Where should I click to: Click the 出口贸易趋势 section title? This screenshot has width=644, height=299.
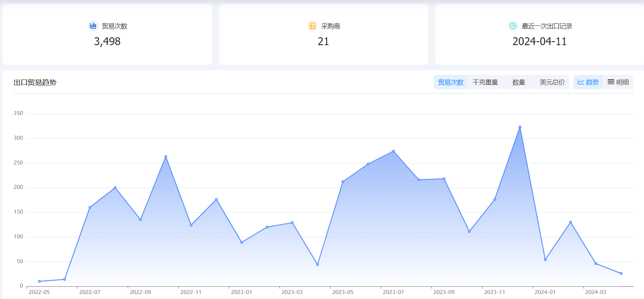pyautogui.click(x=35, y=82)
